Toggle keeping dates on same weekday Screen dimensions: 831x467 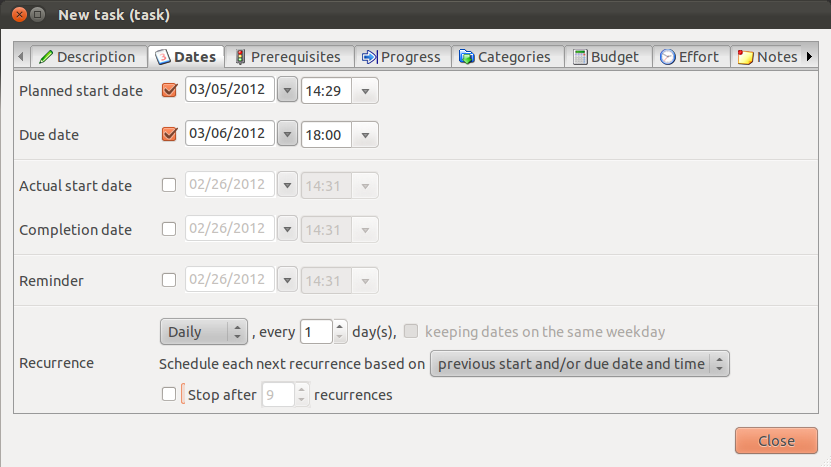tap(411, 331)
